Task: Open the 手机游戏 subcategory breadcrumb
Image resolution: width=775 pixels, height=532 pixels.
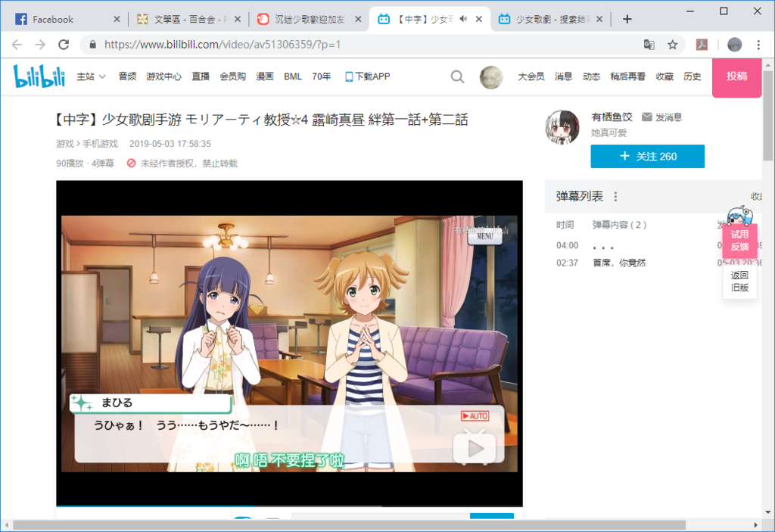Action: point(100,144)
